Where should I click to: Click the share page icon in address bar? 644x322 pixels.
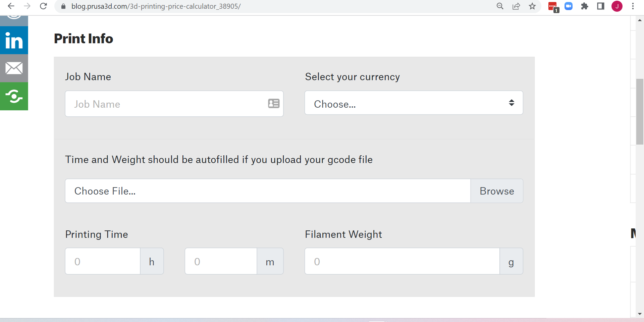point(516,6)
